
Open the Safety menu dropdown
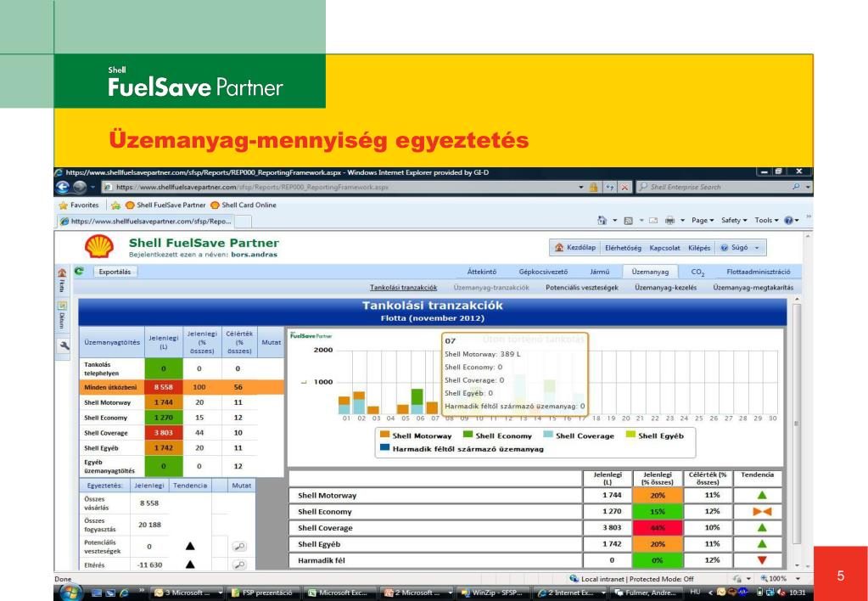734,221
